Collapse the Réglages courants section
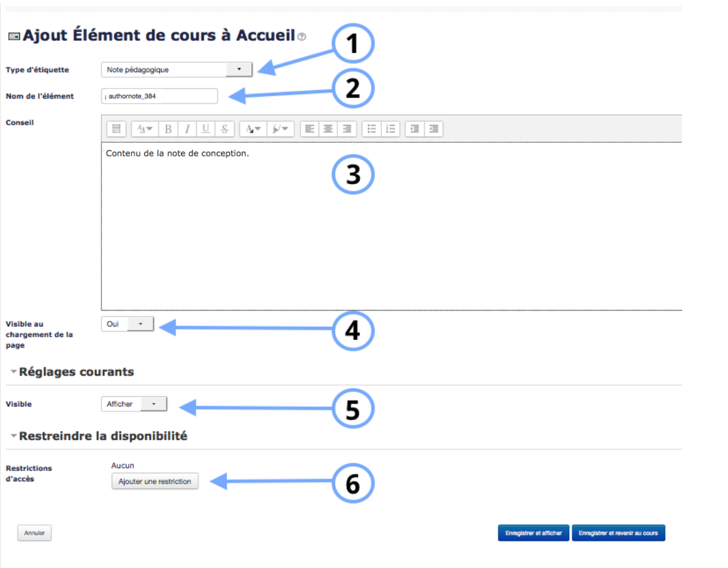Screen dimensions: 728x568 tap(14, 372)
